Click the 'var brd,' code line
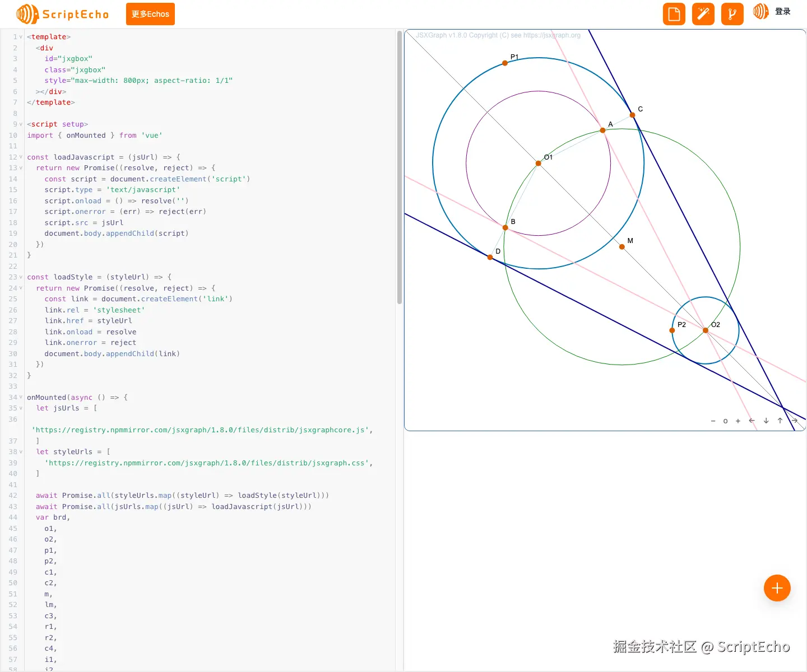The image size is (807, 672). pos(53,517)
